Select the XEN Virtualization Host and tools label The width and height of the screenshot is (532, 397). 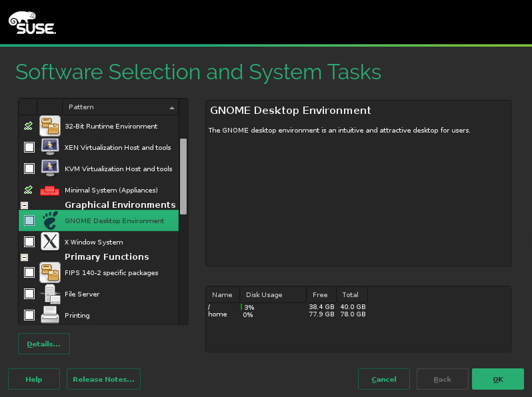click(118, 147)
